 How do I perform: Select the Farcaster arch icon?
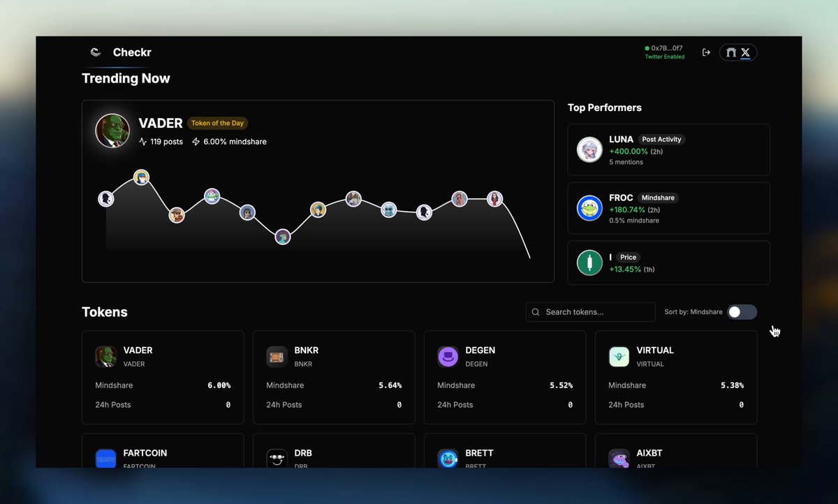tap(731, 52)
